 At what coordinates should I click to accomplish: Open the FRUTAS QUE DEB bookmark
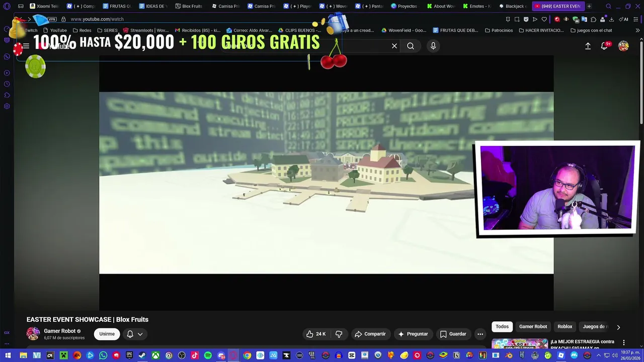[455, 30]
